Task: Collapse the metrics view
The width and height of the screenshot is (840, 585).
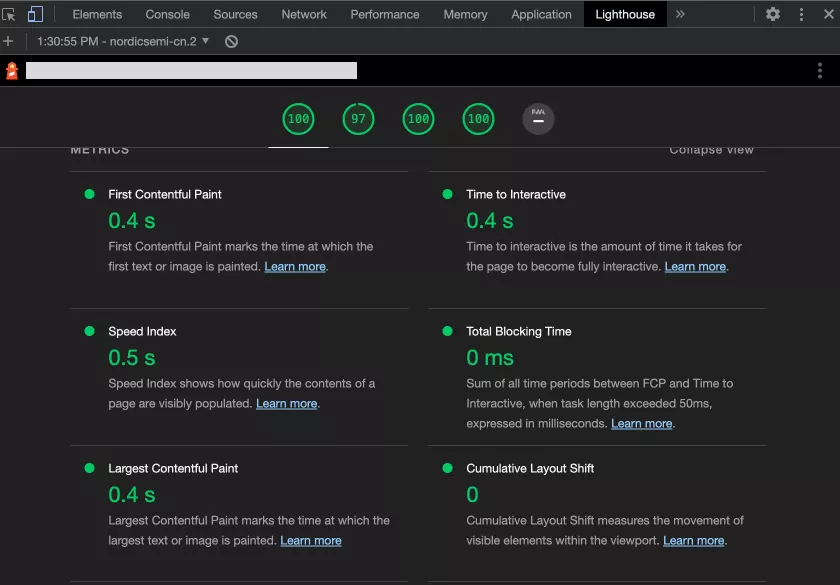Action: click(711, 150)
